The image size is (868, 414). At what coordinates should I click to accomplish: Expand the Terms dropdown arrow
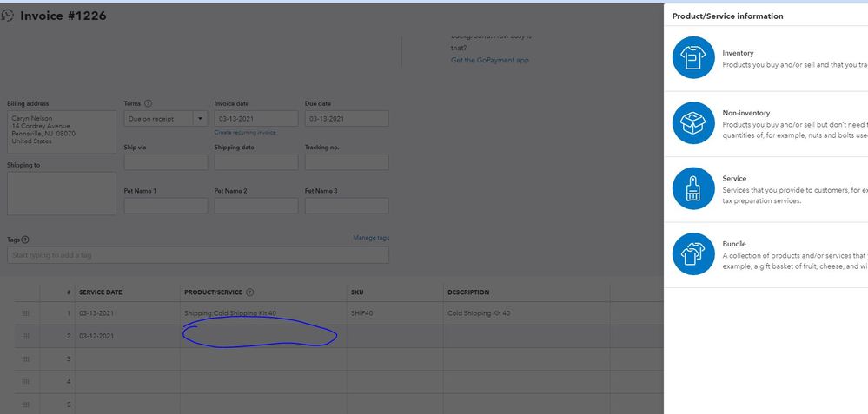[200, 119]
